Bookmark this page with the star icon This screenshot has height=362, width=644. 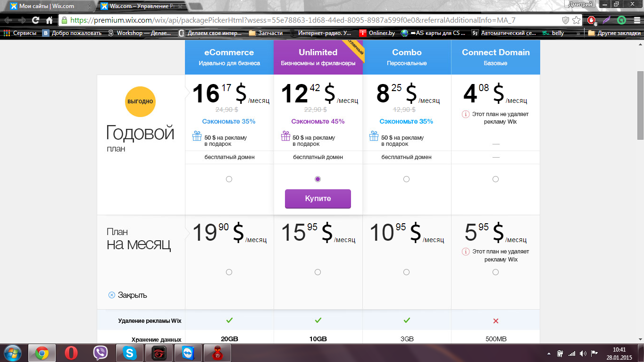click(576, 20)
